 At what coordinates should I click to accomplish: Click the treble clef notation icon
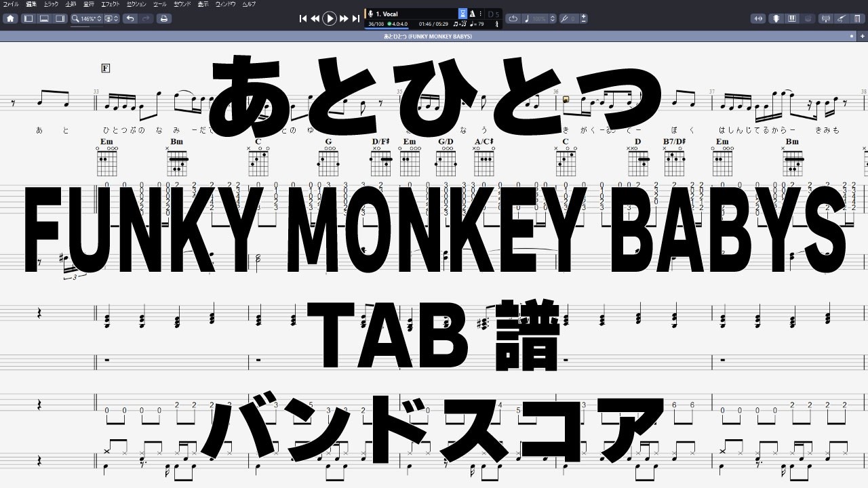click(497, 24)
